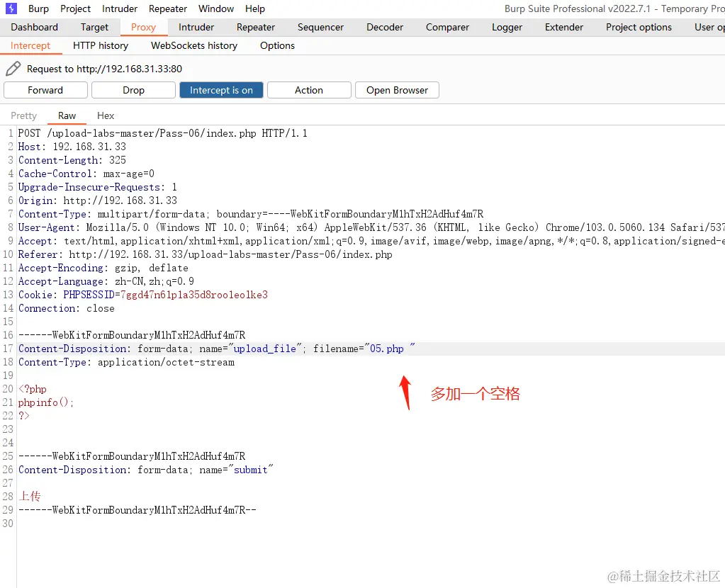Click the Cache-Control: max-age=0 line
Screen dimensions: 725x588
(x=86, y=174)
